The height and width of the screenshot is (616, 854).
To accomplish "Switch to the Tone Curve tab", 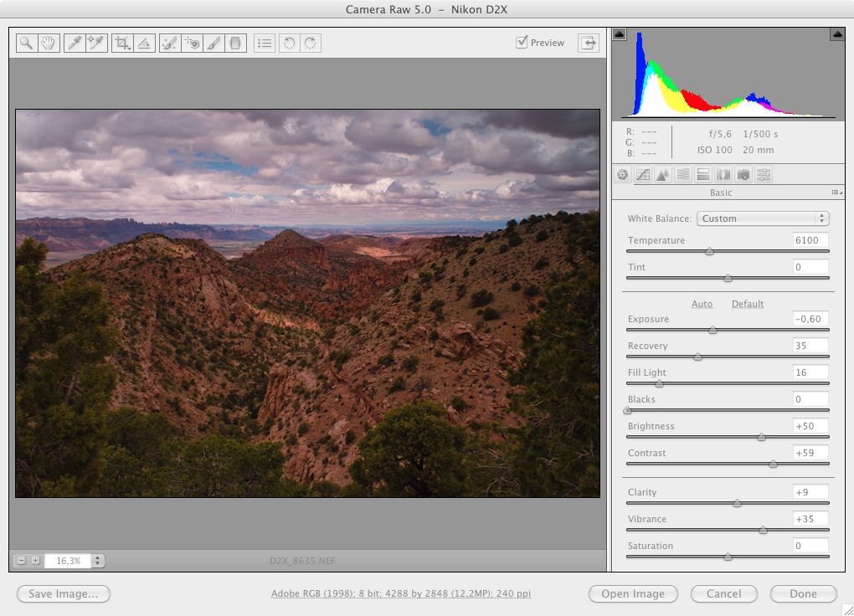I will tap(643, 175).
